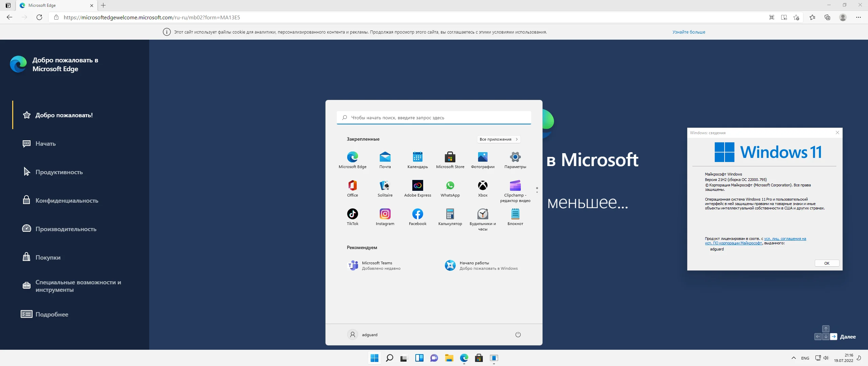Click search bar in Start menu
868x366 pixels.
point(433,117)
